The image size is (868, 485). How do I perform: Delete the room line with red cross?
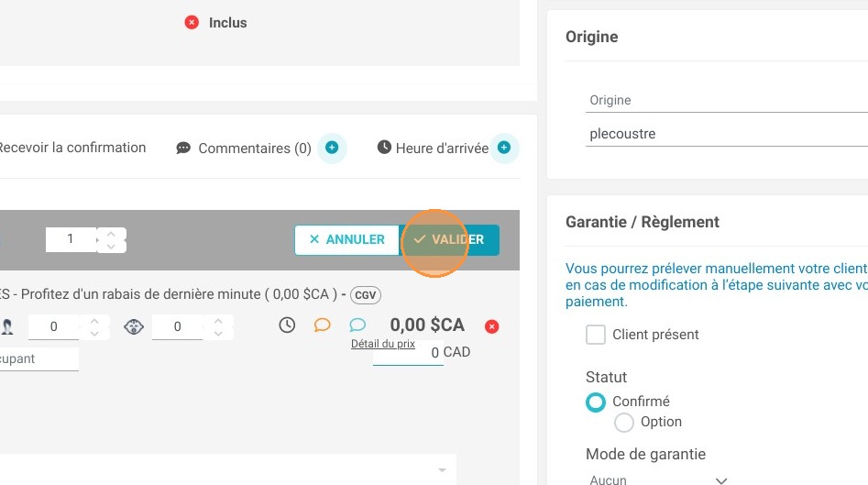491,326
